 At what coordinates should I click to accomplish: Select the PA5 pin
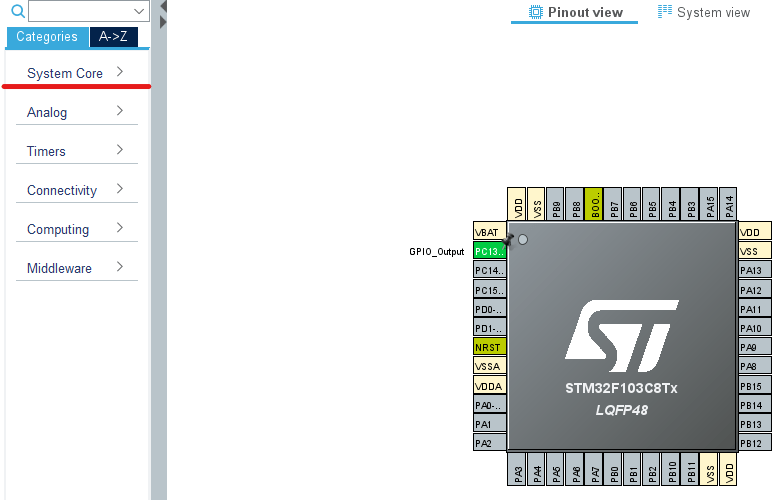click(x=555, y=469)
